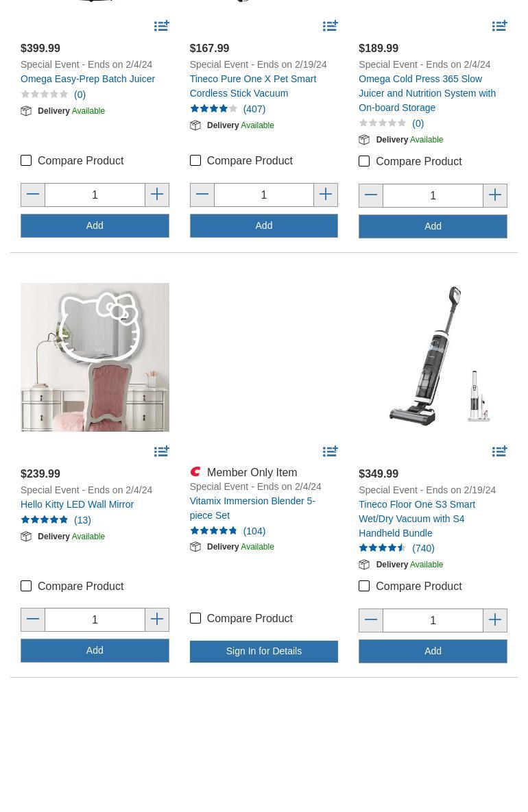The height and width of the screenshot is (812, 528).
Task: Decrease quantity for Hello Kitty LED Wall Mirror
Action: coord(33,619)
